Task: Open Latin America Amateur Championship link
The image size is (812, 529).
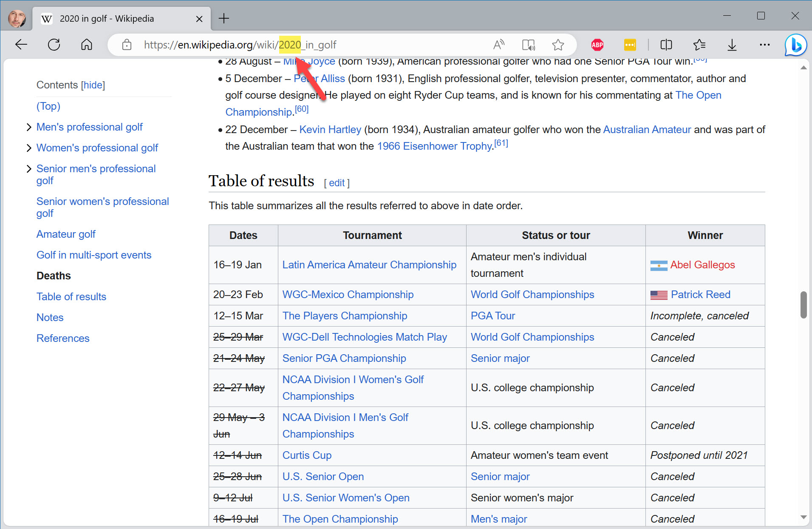Action: point(369,265)
